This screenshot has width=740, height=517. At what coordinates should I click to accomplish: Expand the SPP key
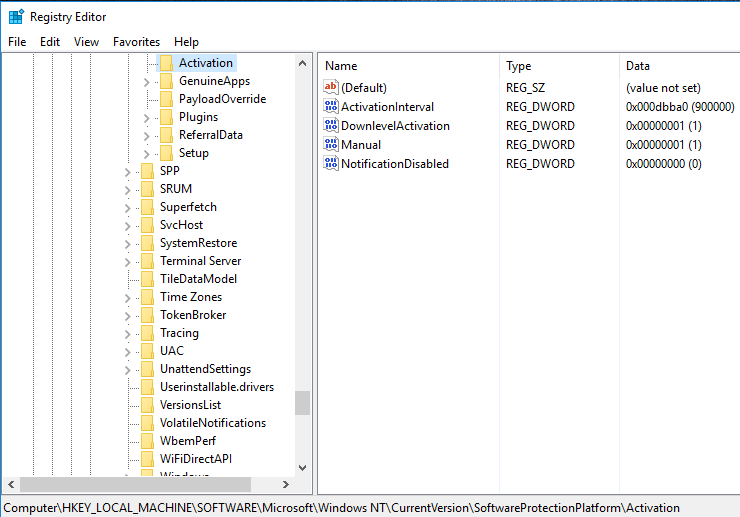click(x=127, y=172)
